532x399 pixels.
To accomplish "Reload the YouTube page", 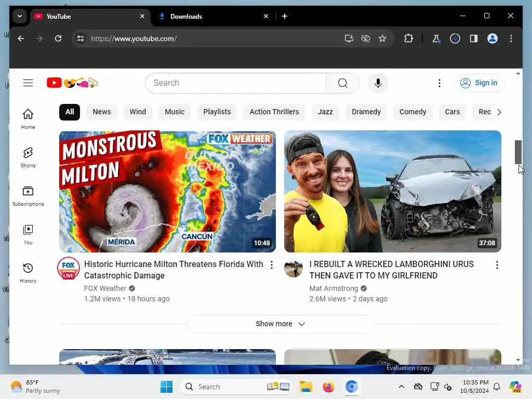I will 58,38.
